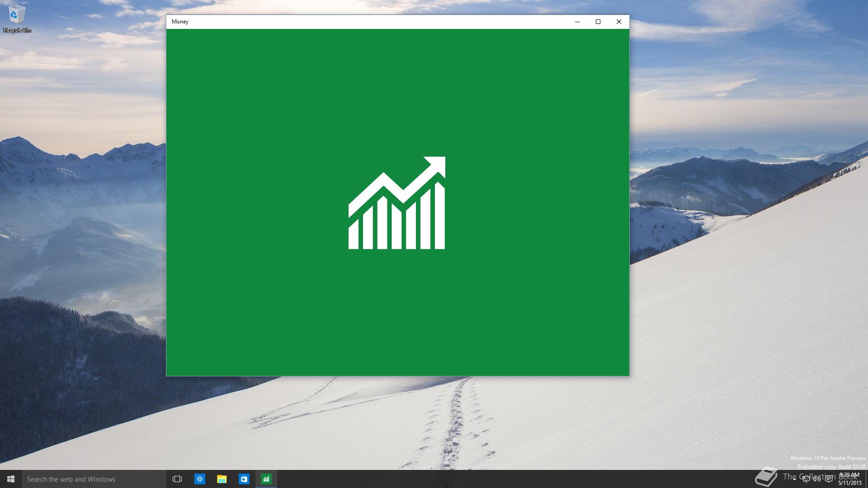868x488 pixels.
Task: Show hidden system tray icons
Action: [794, 479]
